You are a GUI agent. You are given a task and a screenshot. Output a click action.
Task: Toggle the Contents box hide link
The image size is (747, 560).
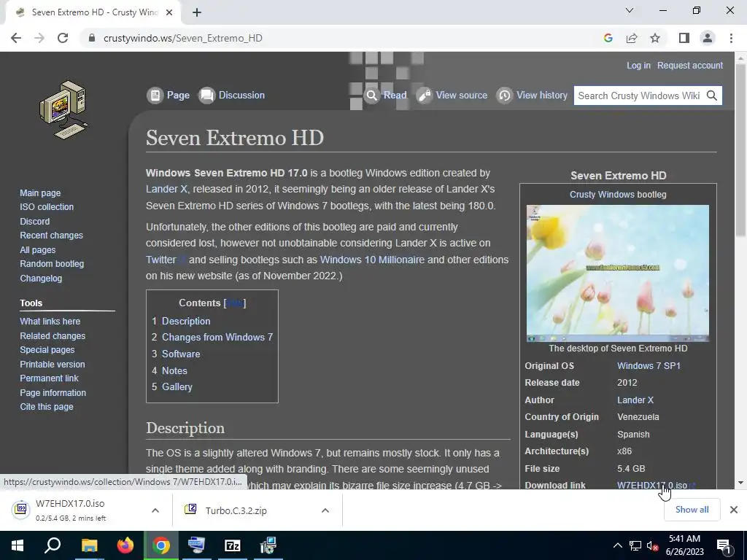click(x=235, y=303)
